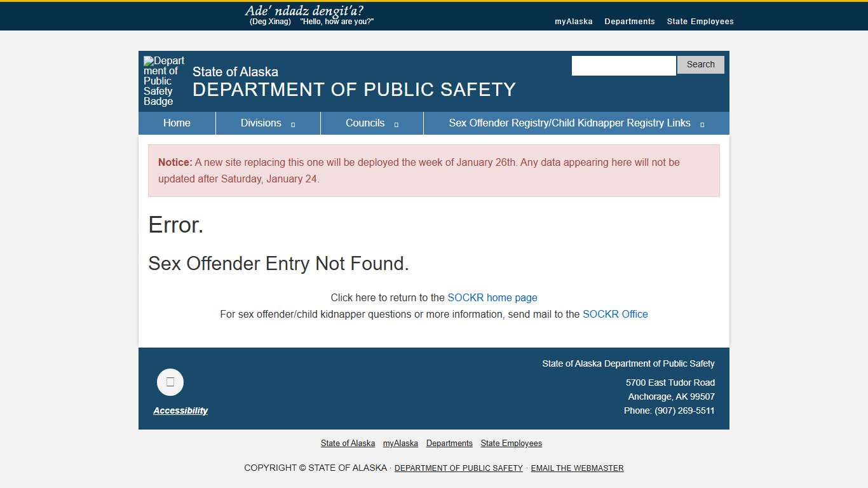
Task: Click the Accessibility icon in the footer
Action: (x=170, y=382)
